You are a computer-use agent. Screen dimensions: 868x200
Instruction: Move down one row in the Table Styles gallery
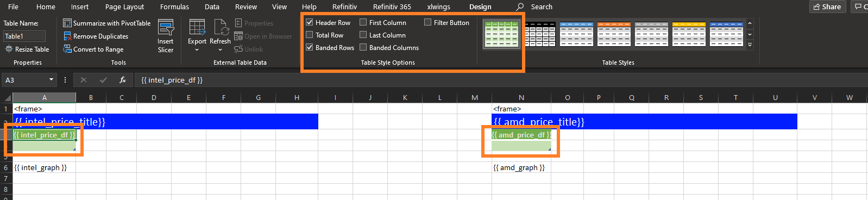point(750,34)
